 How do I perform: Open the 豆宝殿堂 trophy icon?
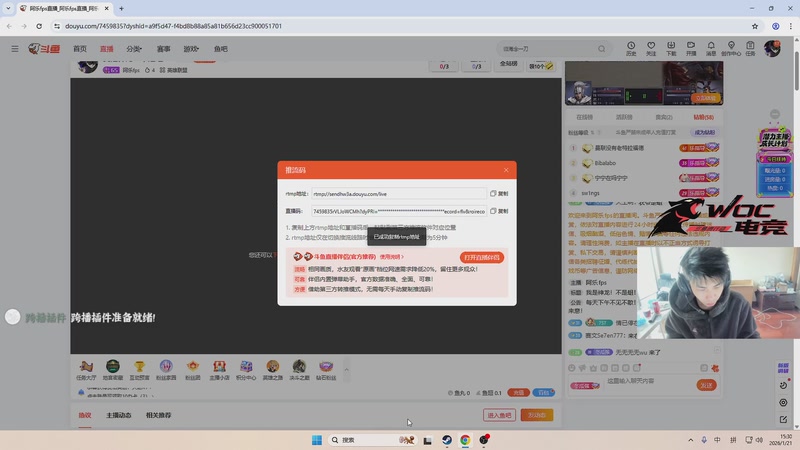coord(139,370)
